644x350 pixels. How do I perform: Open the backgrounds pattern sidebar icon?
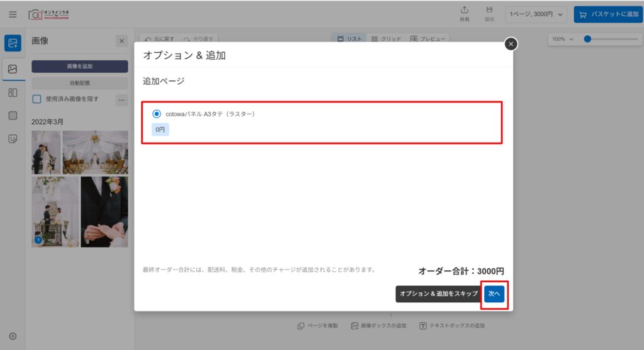tap(13, 116)
